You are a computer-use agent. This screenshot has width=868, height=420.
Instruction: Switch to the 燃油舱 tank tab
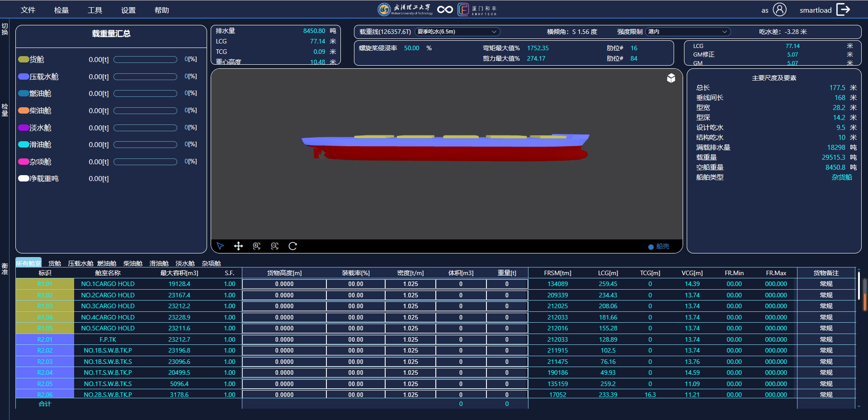pos(106,263)
